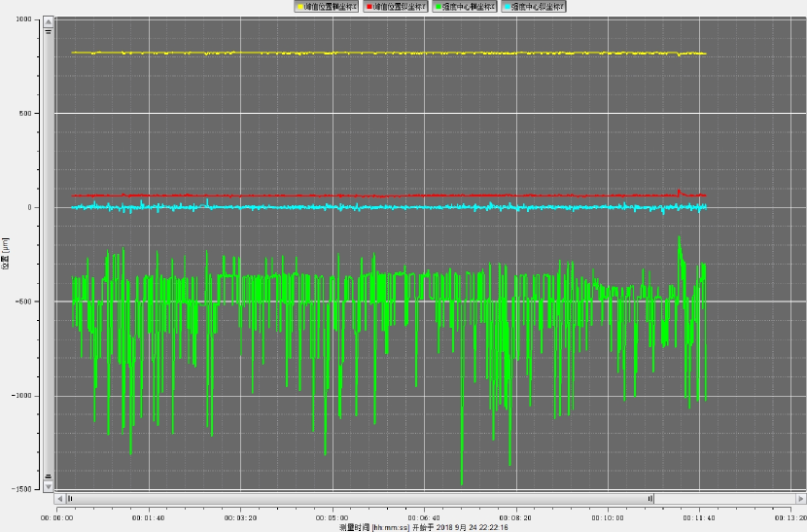807x532 pixels.
Task: Click the horizontal scrollbar thumb
Action: [x=361, y=499]
